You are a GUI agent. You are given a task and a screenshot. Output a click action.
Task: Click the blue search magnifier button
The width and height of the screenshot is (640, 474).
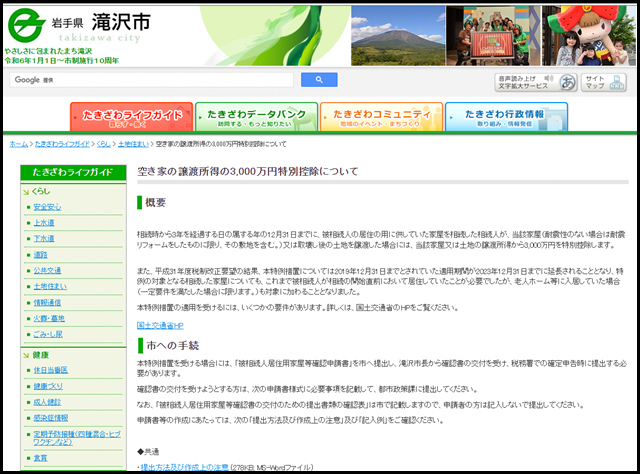(319, 80)
